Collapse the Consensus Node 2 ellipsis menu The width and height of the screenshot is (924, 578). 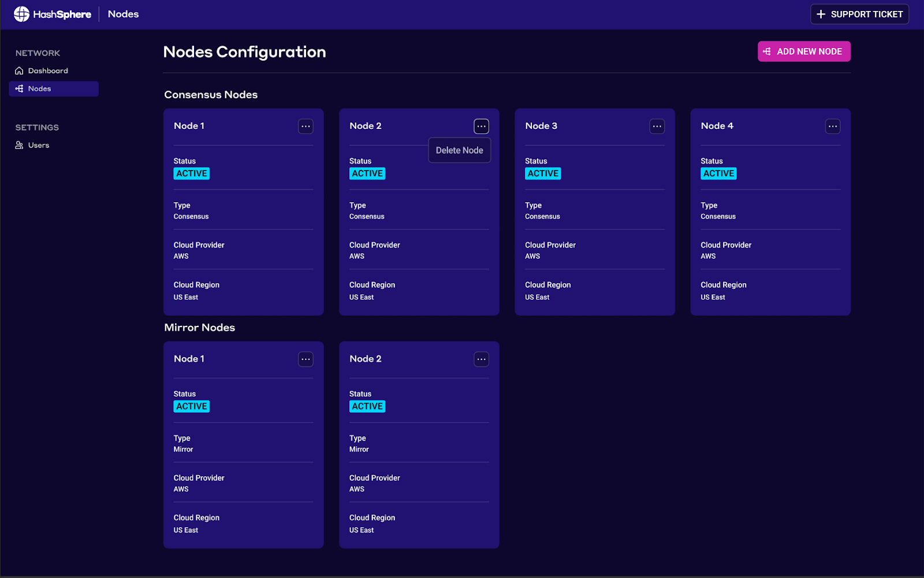(481, 126)
